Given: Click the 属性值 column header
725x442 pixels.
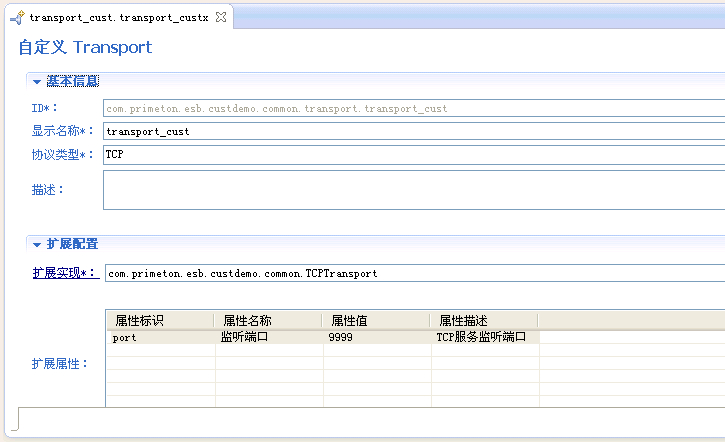Looking at the screenshot, I should click(x=376, y=321).
